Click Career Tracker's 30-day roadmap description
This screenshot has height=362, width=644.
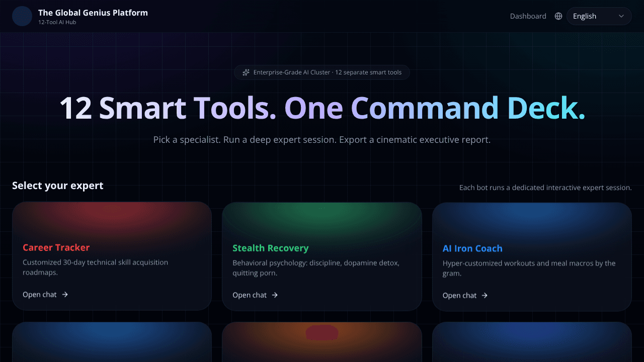pyautogui.click(x=96, y=267)
